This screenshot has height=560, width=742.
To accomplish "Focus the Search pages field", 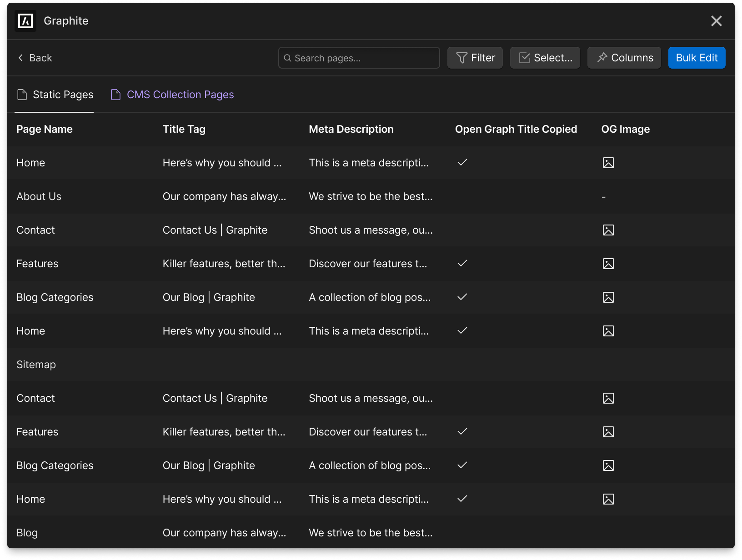I will 359,58.
